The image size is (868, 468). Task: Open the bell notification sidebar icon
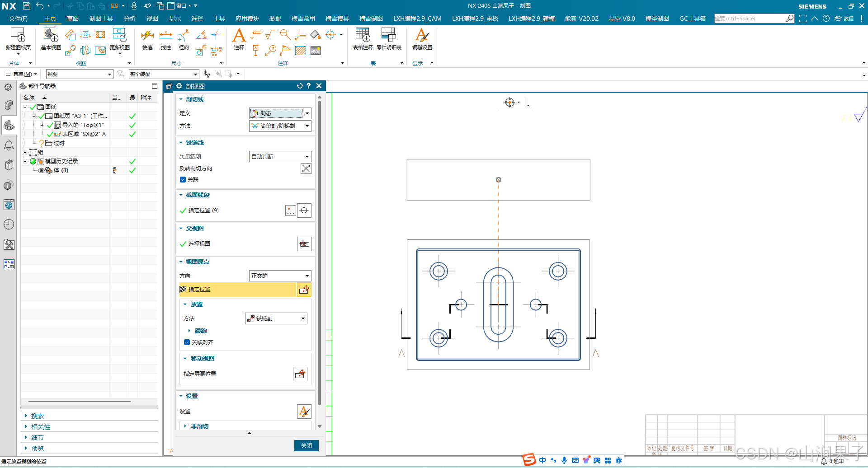(9, 145)
